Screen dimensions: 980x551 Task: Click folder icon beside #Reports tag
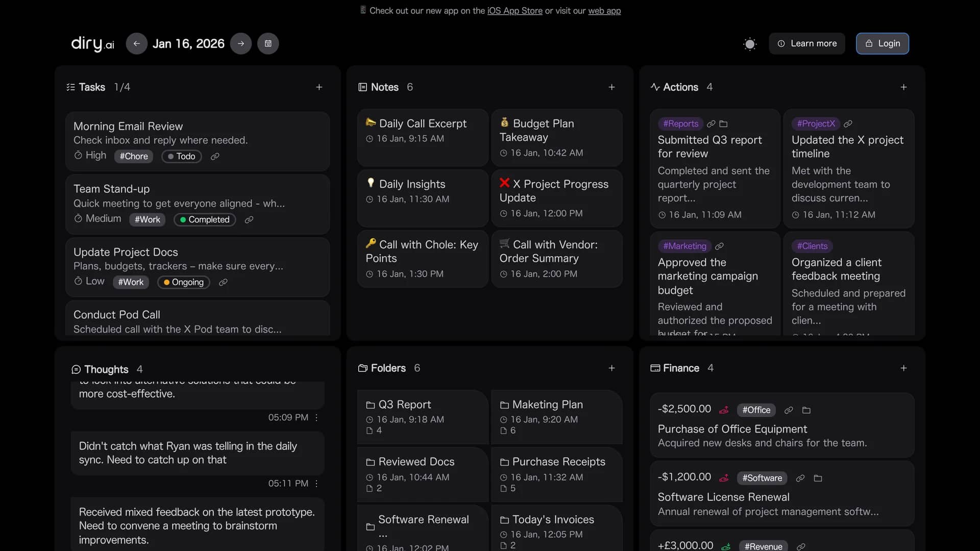(x=723, y=124)
